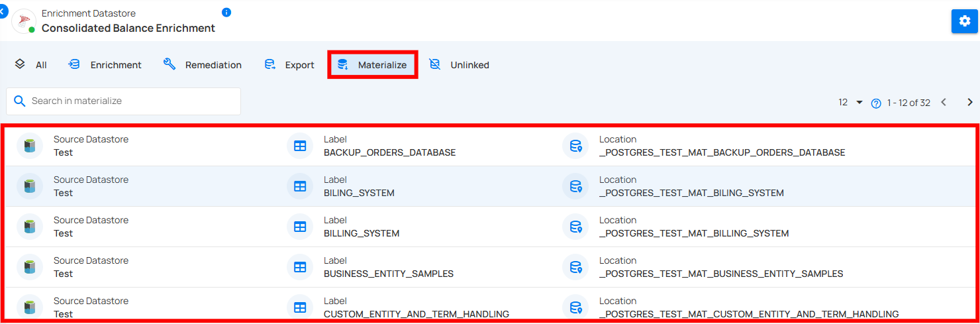Show the Unlinked tab

pos(460,65)
